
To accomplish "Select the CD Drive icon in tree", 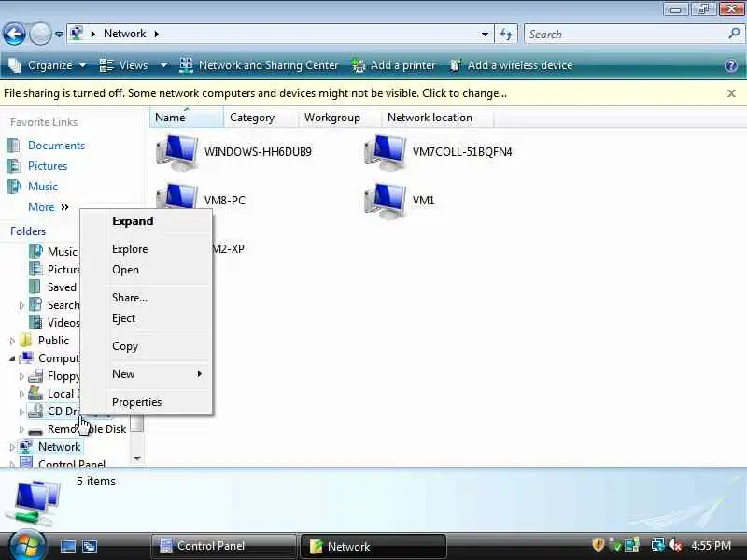I will click(x=35, y=411).
